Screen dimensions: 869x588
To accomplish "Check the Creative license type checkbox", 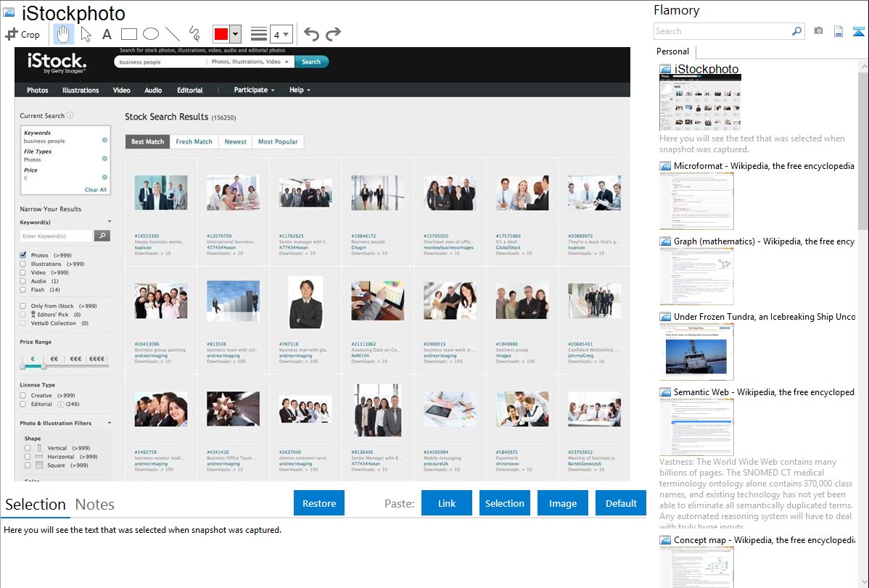I will pos(22,396).
